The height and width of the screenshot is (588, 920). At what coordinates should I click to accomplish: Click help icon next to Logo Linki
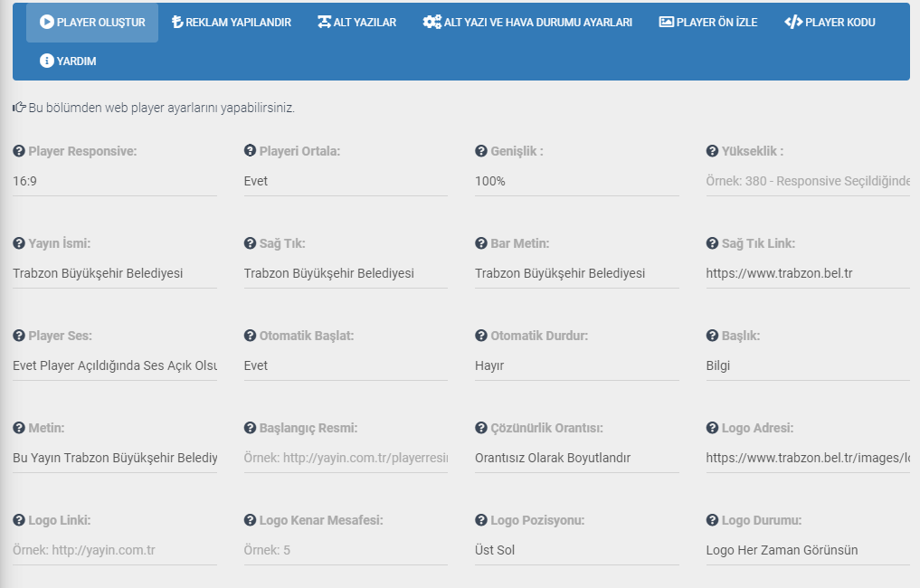[x=19, y=520]
